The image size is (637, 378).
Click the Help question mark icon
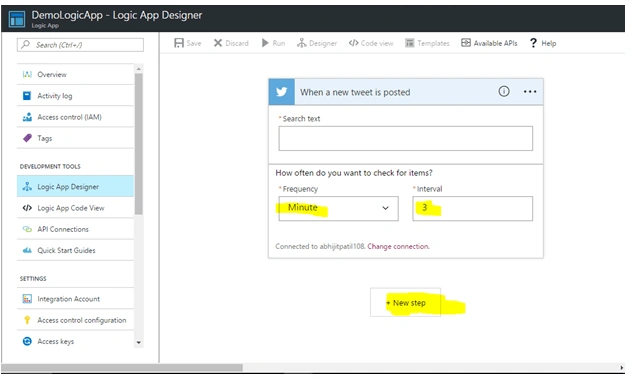[x=533, y=43]
